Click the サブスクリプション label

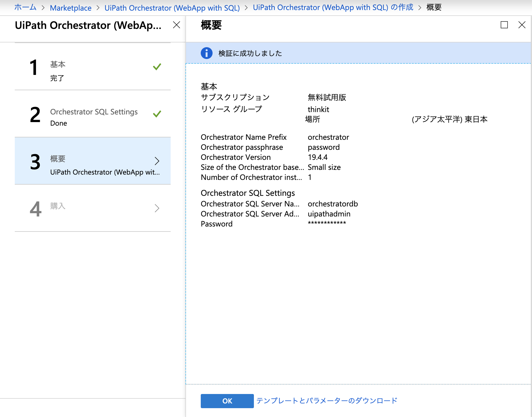click(x=235, y=97)
